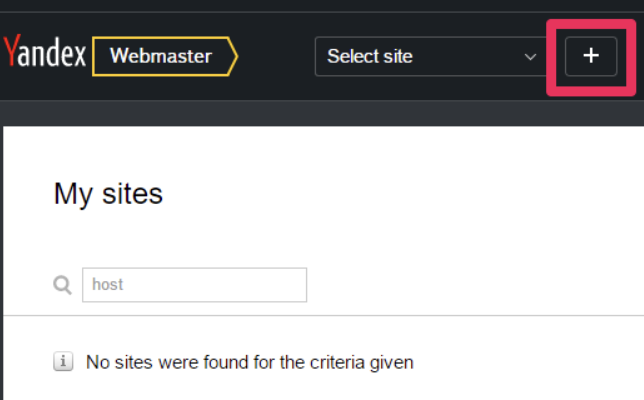Click the chevron arrow in Select site
This screenshot has width=644, height=400.
pyautogui.click(x=531, y=57)
